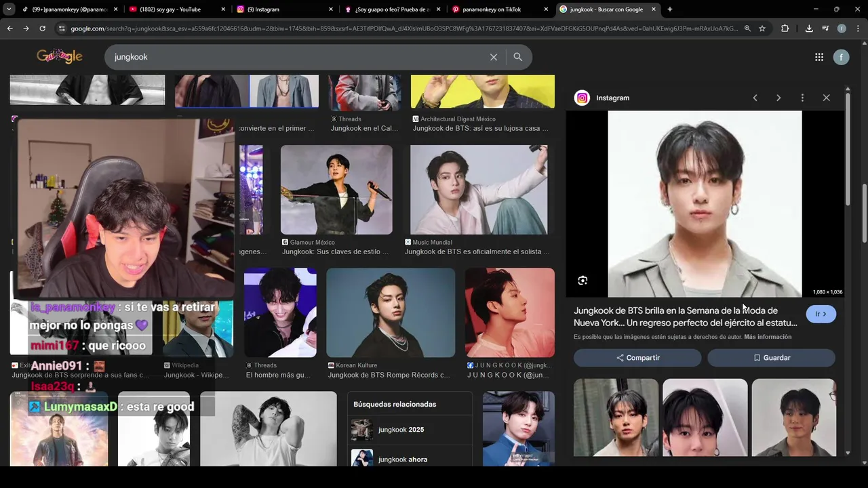868x488 pixels.
Task: Open the Google apps grid
Action: [819, 57]
